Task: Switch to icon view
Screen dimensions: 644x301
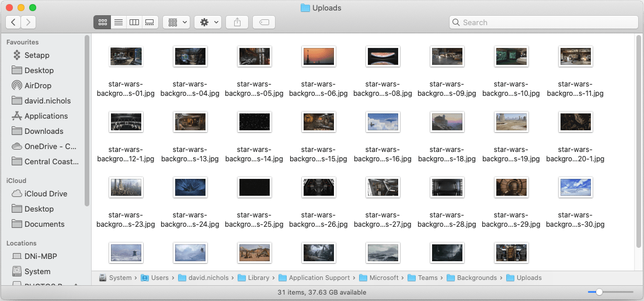Action: [102, 22]
